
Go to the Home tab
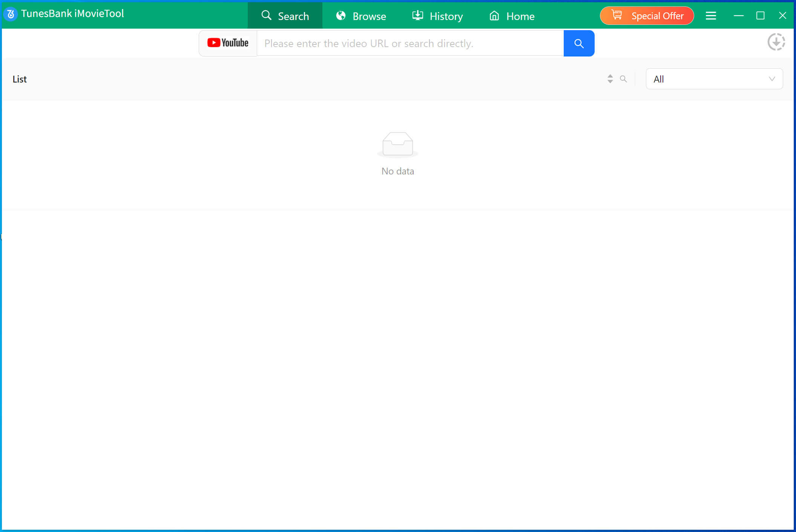click(512, 16)
